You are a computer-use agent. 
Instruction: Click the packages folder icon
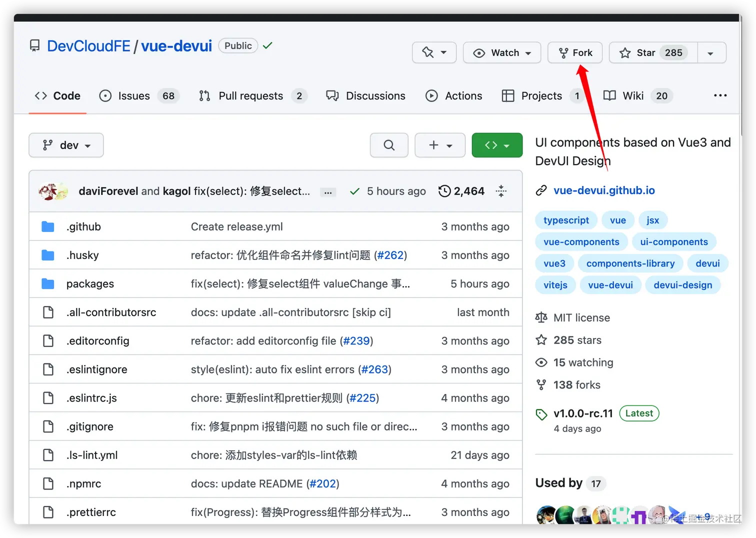(x=48, y=283)
